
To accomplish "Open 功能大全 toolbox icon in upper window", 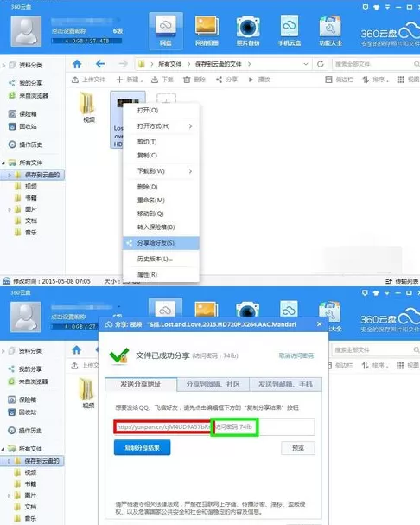I will tap(330, 31).
